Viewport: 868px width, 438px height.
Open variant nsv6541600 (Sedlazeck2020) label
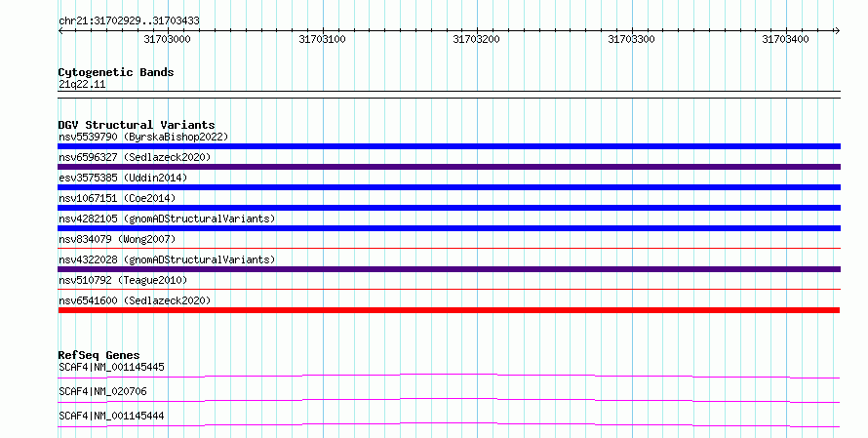pos(135,300)
